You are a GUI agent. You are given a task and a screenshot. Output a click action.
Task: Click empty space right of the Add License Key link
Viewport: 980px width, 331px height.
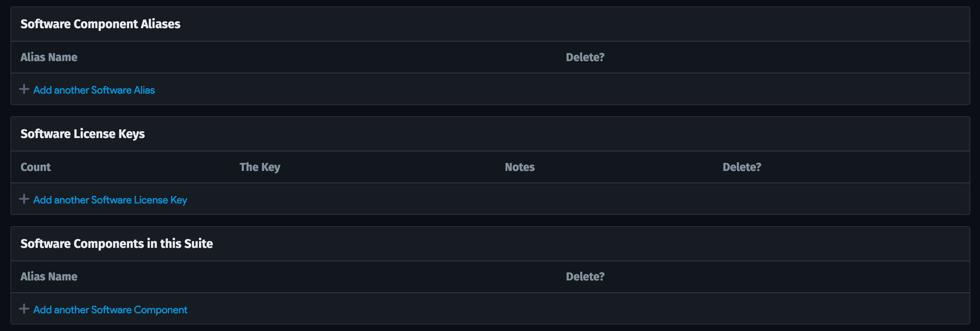tap(533, 199)
